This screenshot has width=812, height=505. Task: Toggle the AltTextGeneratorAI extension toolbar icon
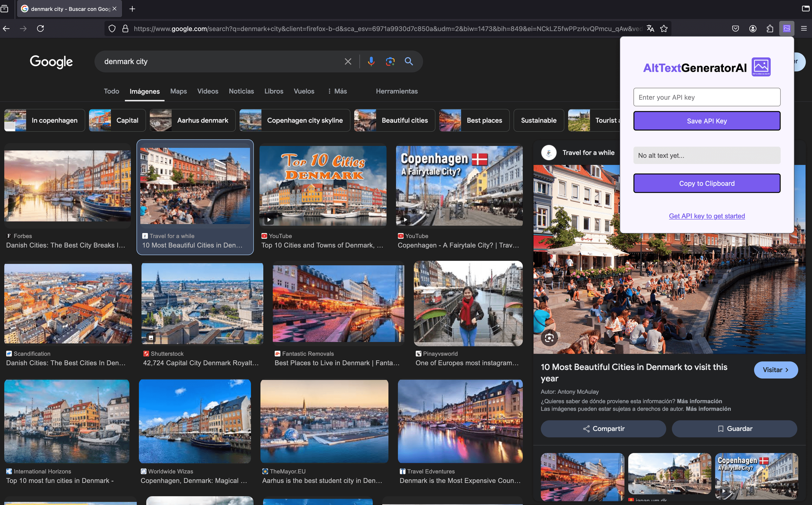pyautogui.click(x=787, y=28)
